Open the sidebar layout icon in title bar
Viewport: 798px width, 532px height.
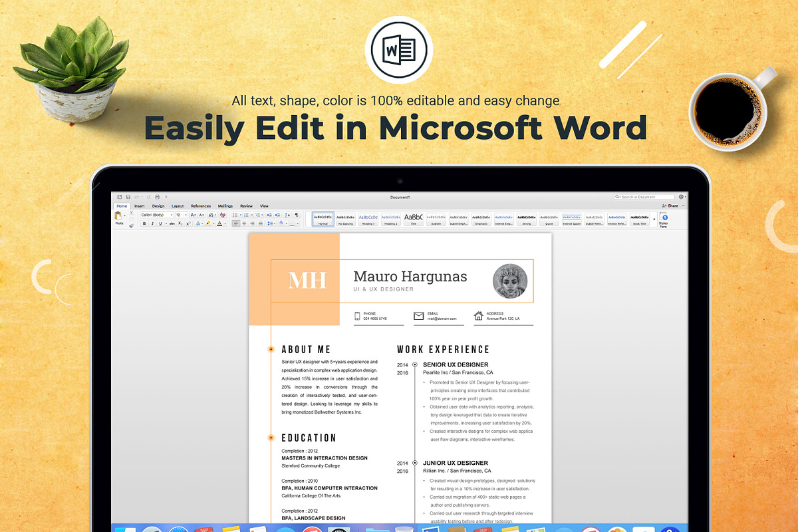point(119,197)
